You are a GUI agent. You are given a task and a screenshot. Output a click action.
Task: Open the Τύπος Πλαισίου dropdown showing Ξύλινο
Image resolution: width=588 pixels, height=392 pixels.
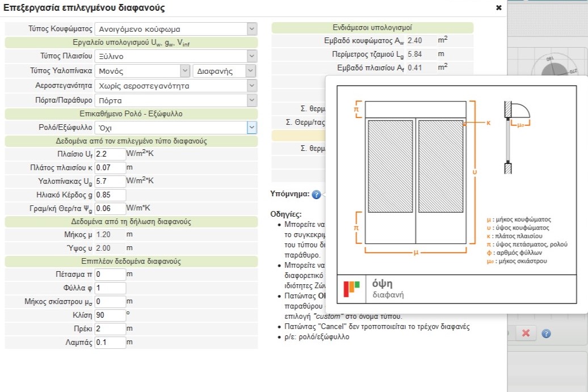(x=176, y=56)
